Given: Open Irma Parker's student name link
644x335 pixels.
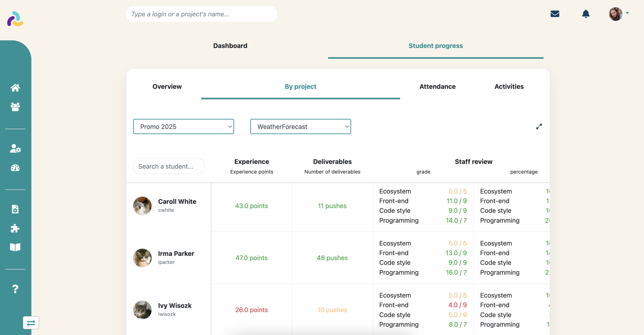Looking at the screenshot, I should [x=176, y=254].
